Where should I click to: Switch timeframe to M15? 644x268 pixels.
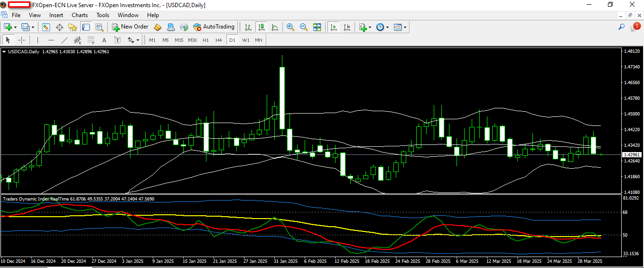pyautogui.click(x=179, y=40)
